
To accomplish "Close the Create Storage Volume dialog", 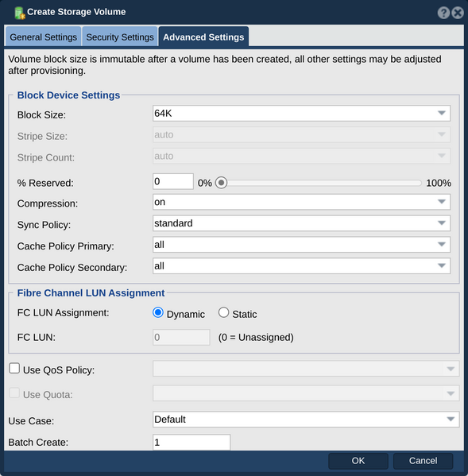I will pos(458,13).
